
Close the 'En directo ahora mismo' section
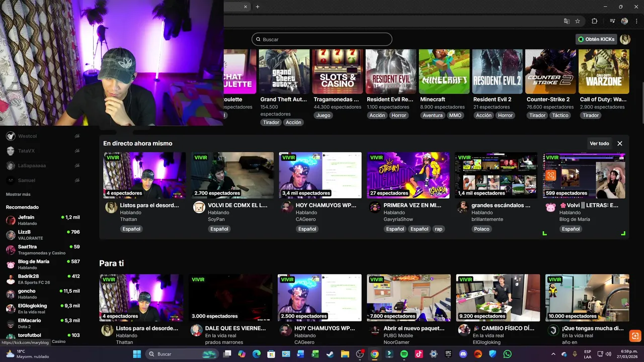(x=620, y=143)
